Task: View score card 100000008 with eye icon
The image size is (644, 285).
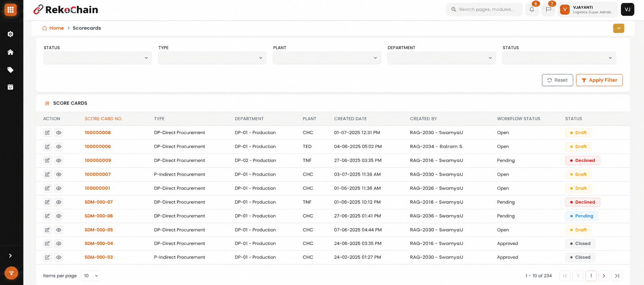Action: tap(59, 133)
